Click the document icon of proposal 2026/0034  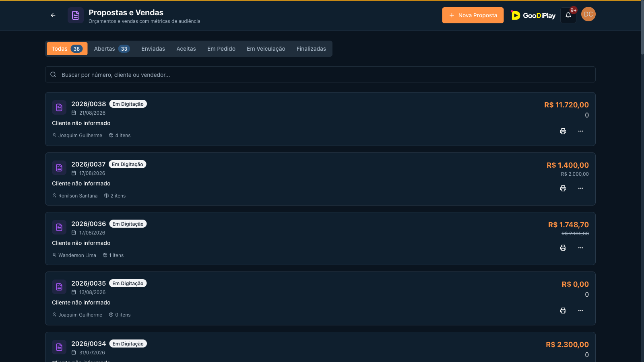coord(59,347)
